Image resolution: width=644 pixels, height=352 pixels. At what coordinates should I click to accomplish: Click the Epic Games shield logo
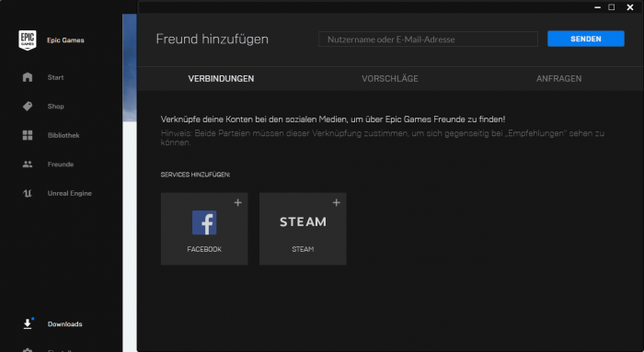click(28, 40)
